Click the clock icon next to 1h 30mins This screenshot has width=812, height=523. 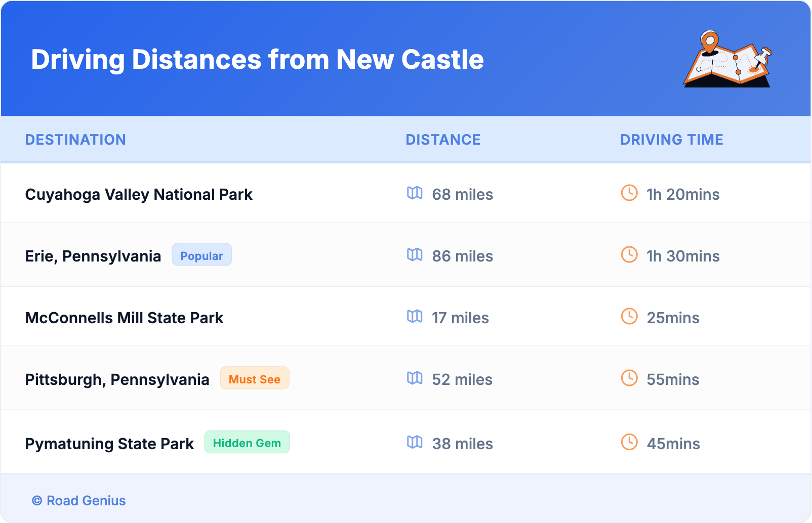[629, 254]
